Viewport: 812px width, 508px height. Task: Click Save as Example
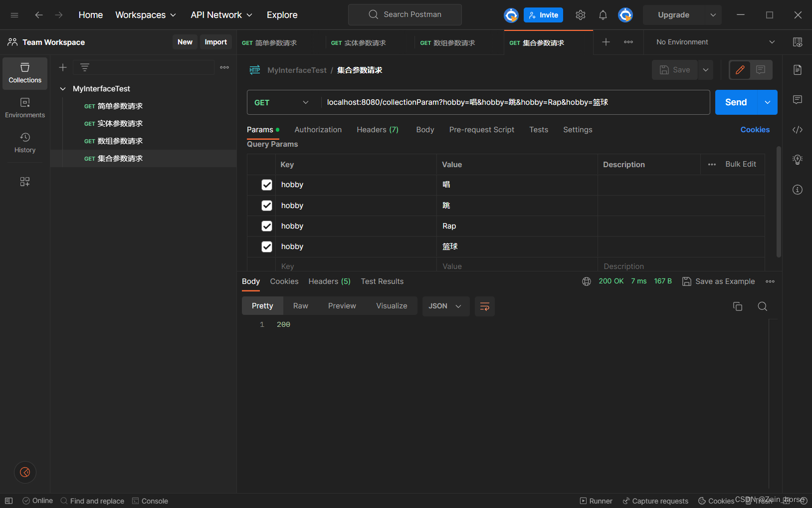tap(719, 281)
